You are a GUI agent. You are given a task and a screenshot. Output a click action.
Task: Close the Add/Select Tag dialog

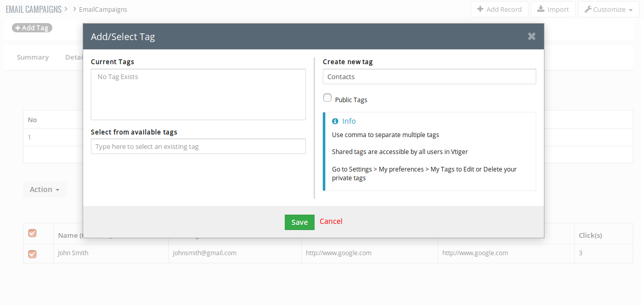point(532,36)
